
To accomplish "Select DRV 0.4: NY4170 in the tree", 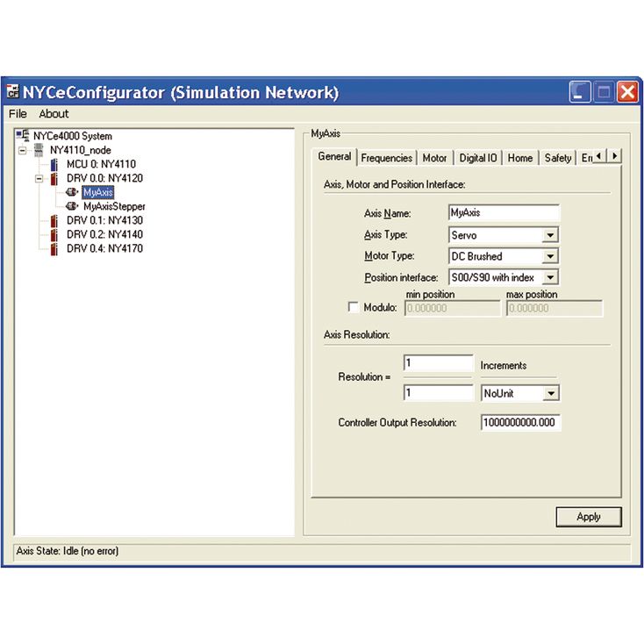I will (x=104, y=248).
